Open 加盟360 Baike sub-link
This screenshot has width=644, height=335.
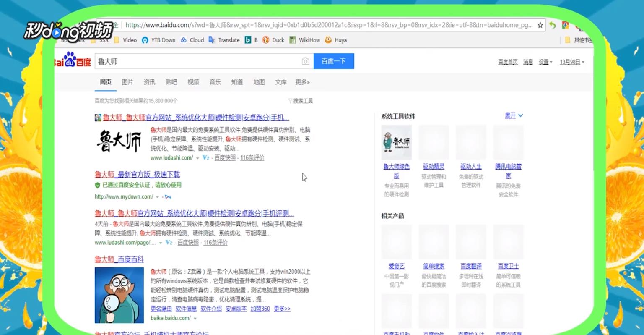click(x=260, y=309)
